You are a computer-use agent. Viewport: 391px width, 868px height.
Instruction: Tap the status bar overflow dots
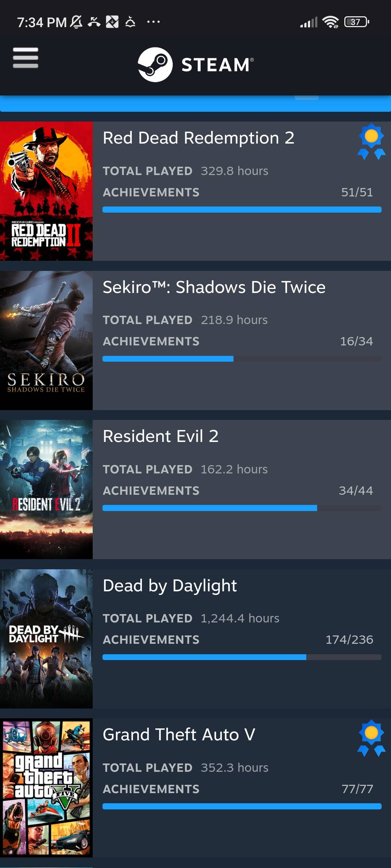click(154, 22)
